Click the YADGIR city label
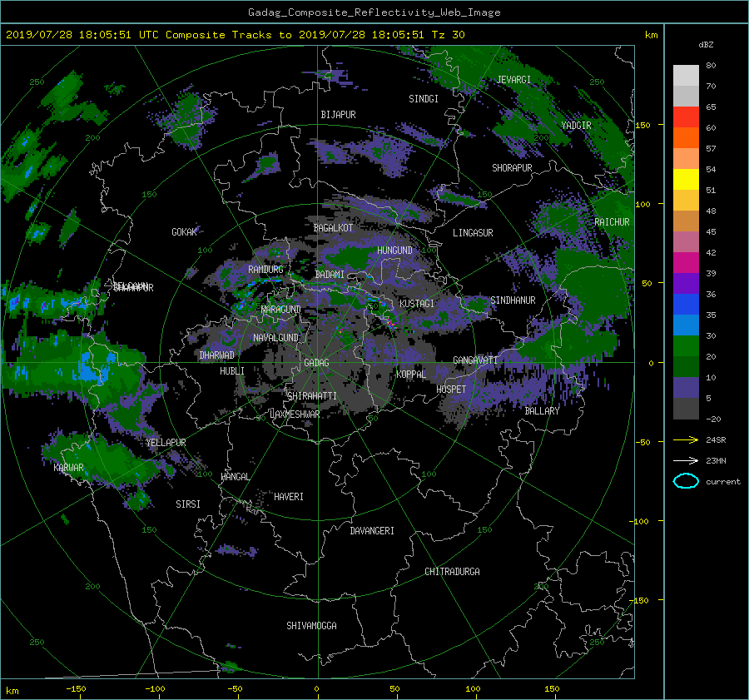Viewport: 749px width, 700px height. point(576,125)
